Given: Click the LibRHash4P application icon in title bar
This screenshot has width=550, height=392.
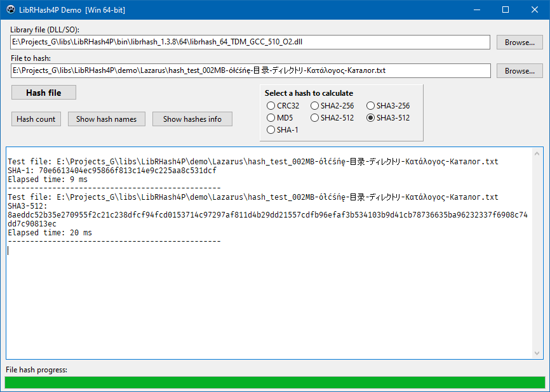Looking at the screenshot, I should (10, 10).
